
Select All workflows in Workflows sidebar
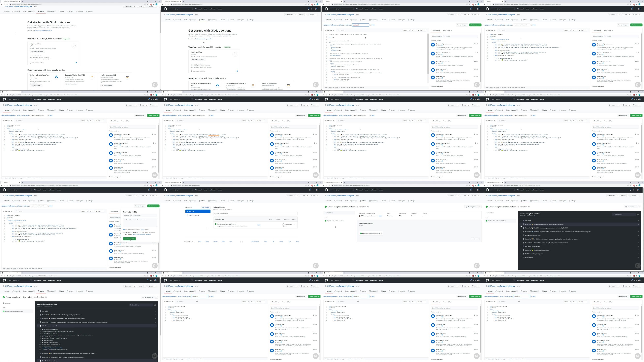[198, 211]
